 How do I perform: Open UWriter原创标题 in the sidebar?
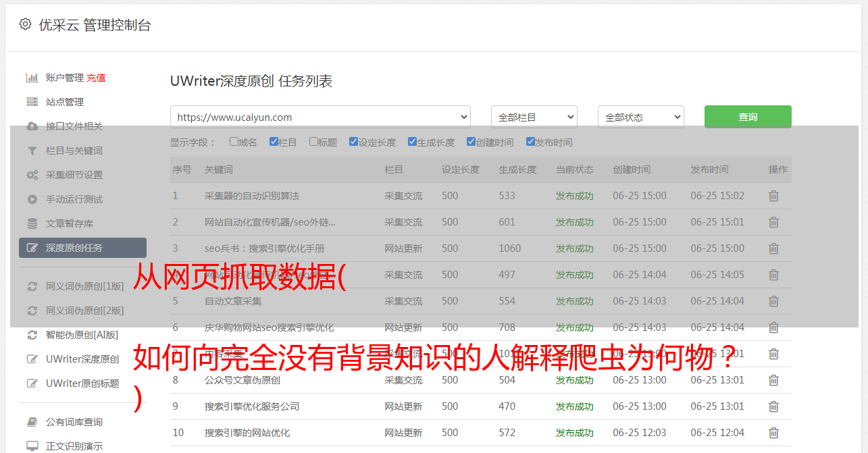(82, 383)
